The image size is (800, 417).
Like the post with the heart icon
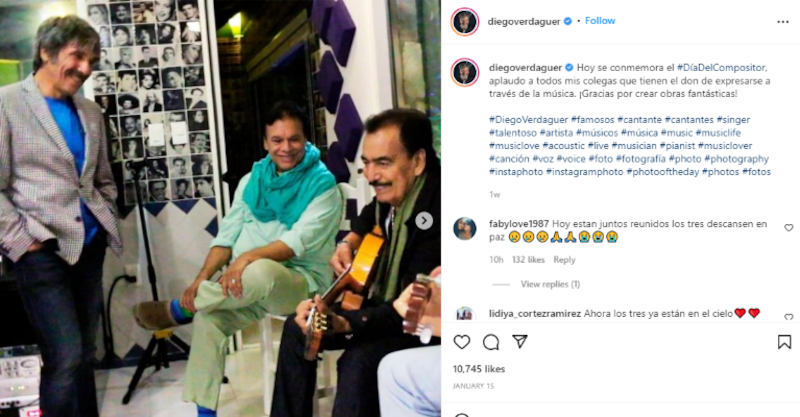tap(462, 342)
